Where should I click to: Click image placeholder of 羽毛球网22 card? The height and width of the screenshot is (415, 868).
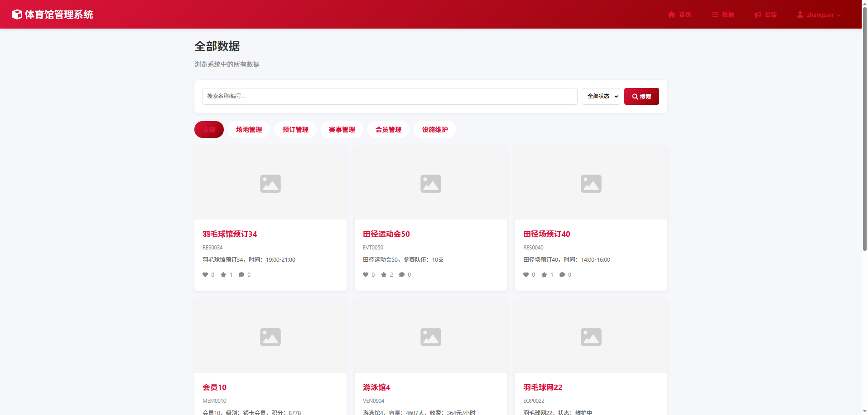[591, 337]
